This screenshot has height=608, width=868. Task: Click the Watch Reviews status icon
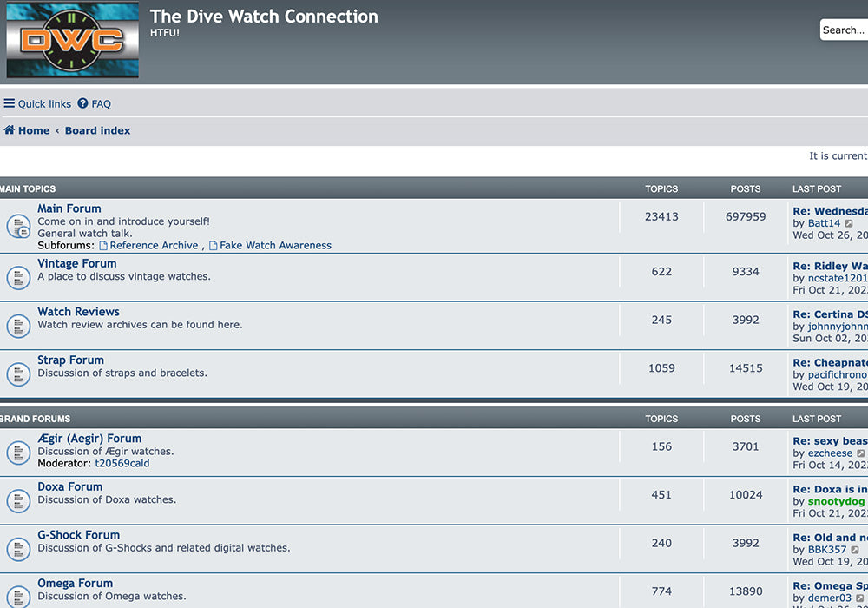tap(18, 326)
